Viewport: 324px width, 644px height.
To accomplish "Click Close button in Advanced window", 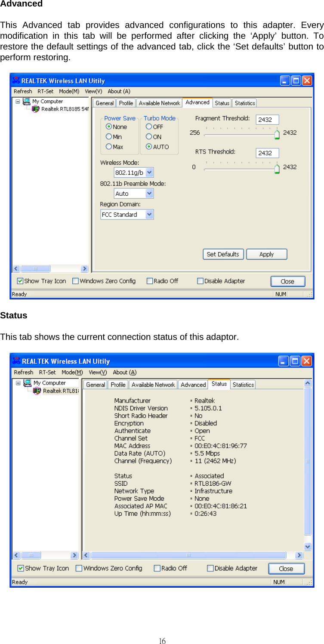I will [288, 281].
